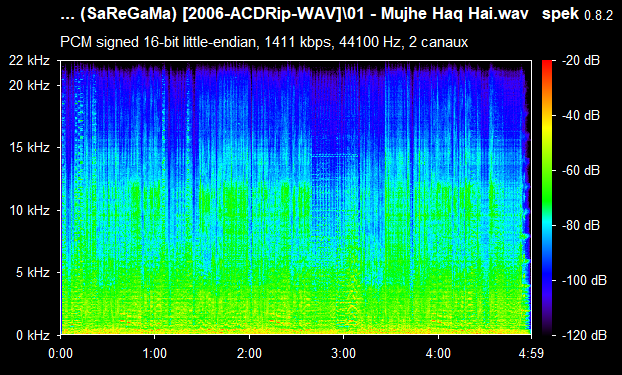Click the -100 dB level on color scale
The width and height of the screenshot is (622, 375).
coord(584,281)
